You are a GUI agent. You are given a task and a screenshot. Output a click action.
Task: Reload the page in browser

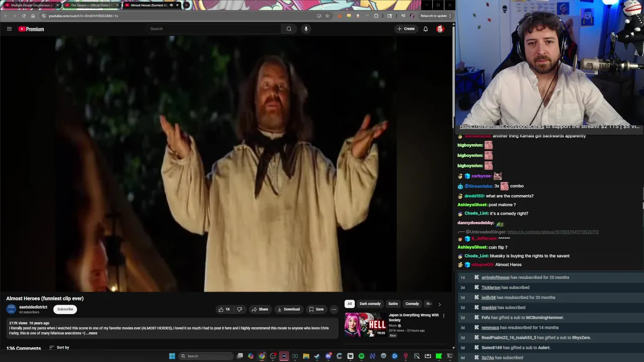24,16
